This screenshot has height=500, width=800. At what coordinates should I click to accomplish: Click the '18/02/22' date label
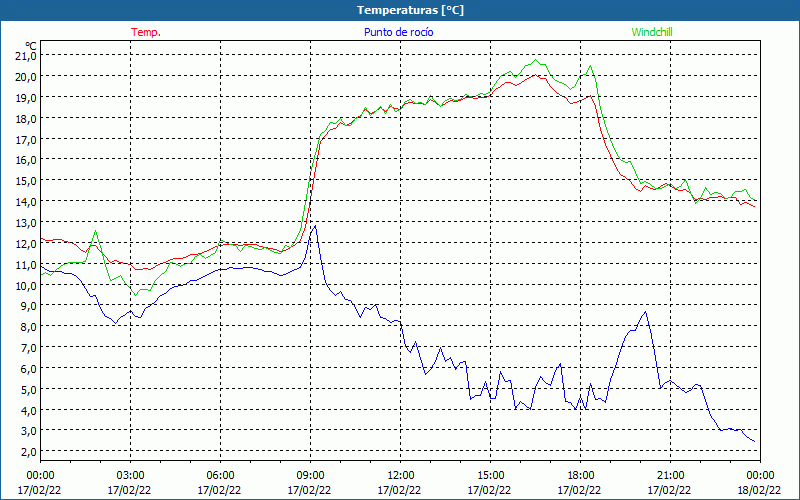pos(760,490)
